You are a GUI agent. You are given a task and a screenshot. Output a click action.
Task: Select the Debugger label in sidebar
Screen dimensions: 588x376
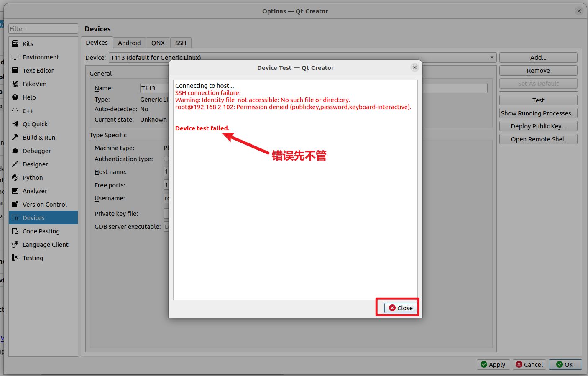(x=37, y=151)
